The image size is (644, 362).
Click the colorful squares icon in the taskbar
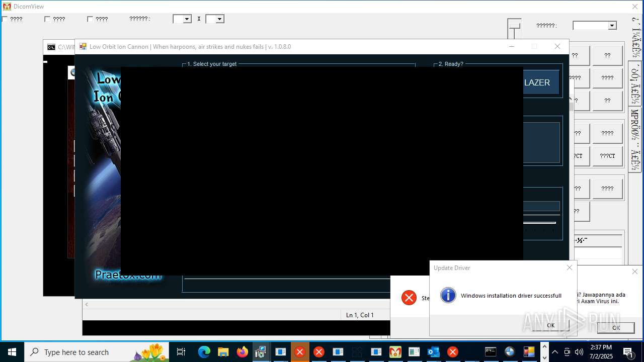529,352
